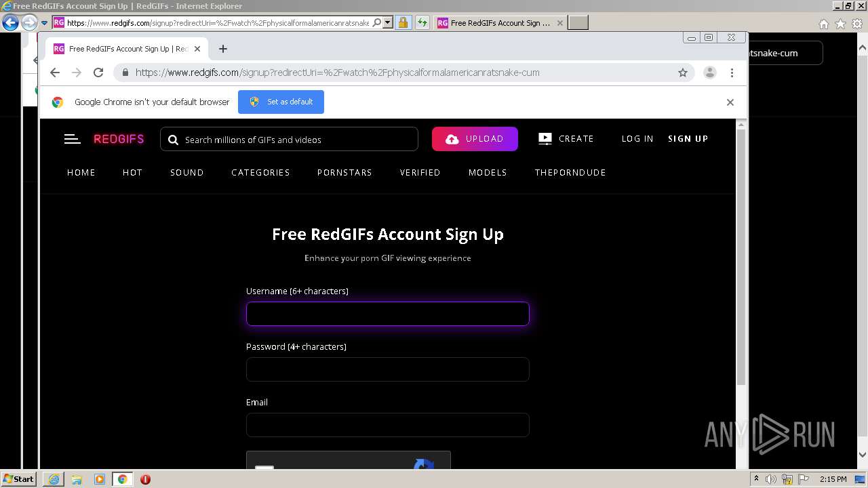Open the IE recent pages dropdown arrow
This screenshot has height=488, width=868.
[x=44, y=22]
